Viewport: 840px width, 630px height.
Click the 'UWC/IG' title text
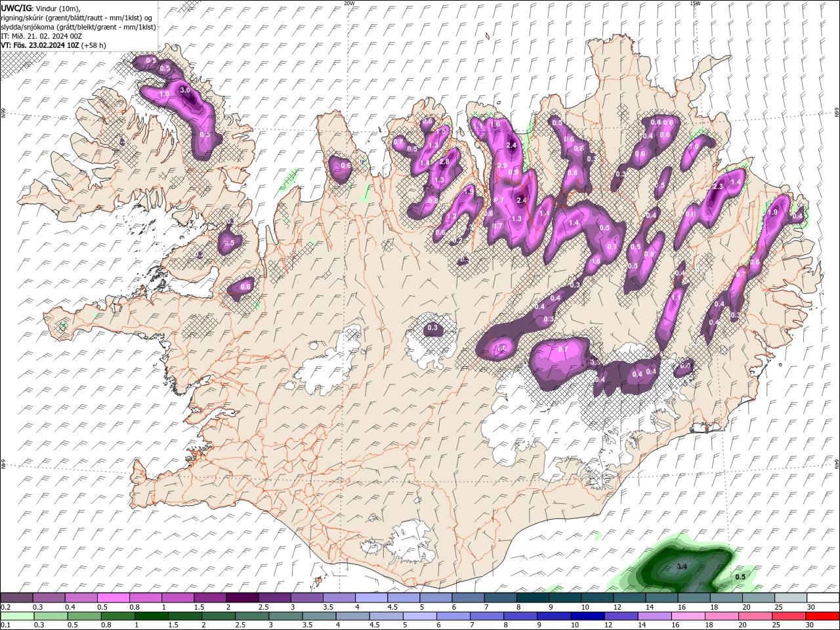click(x=16, y=8)
